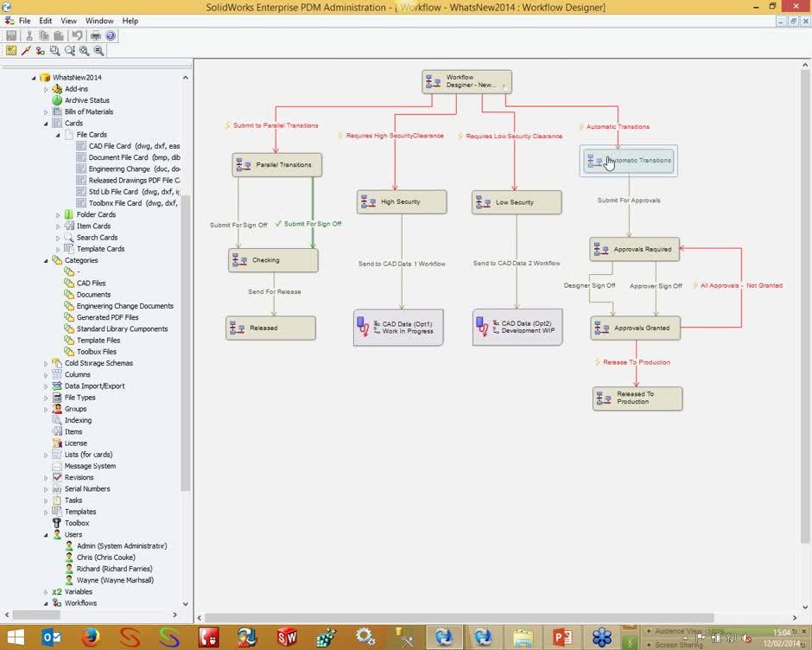The width and height of the screenshot is (812, 650).
Task: Select the High Security state node
Action: [402, 201]
